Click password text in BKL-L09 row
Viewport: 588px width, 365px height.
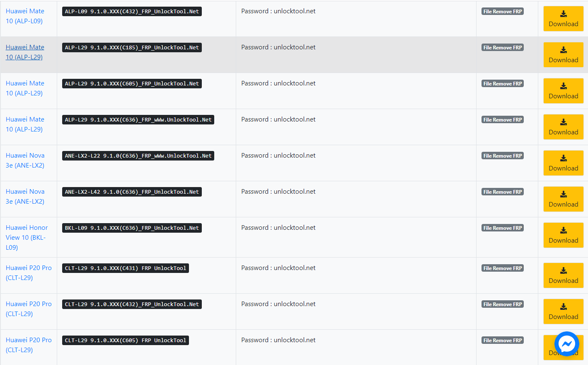click(x=278, y=228)
